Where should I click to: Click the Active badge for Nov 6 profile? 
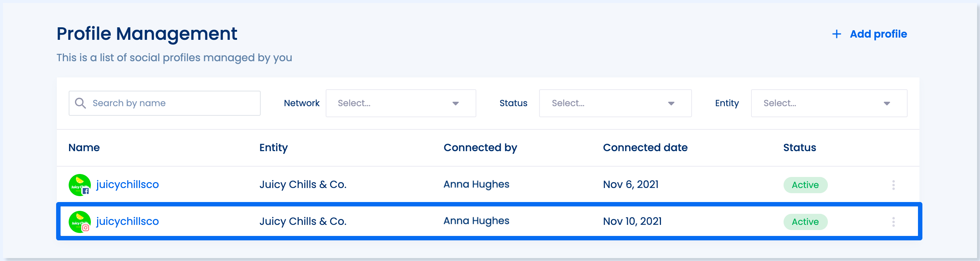point(805,185)
